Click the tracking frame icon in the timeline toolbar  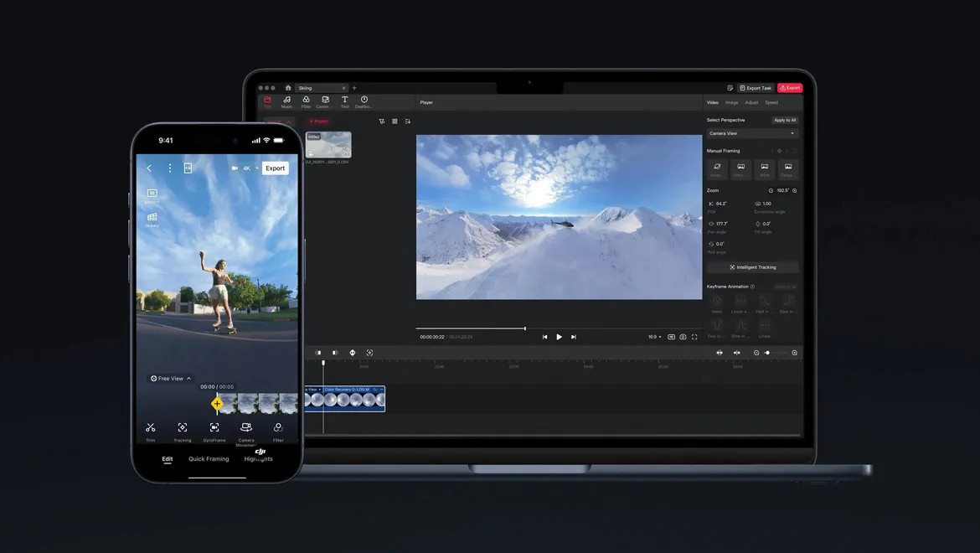pos(370,353)
